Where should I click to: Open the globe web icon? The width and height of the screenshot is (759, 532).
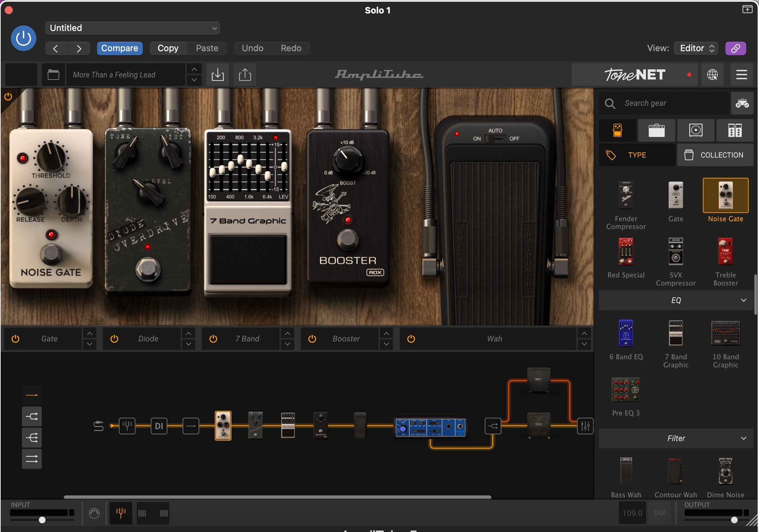[712, 74]
